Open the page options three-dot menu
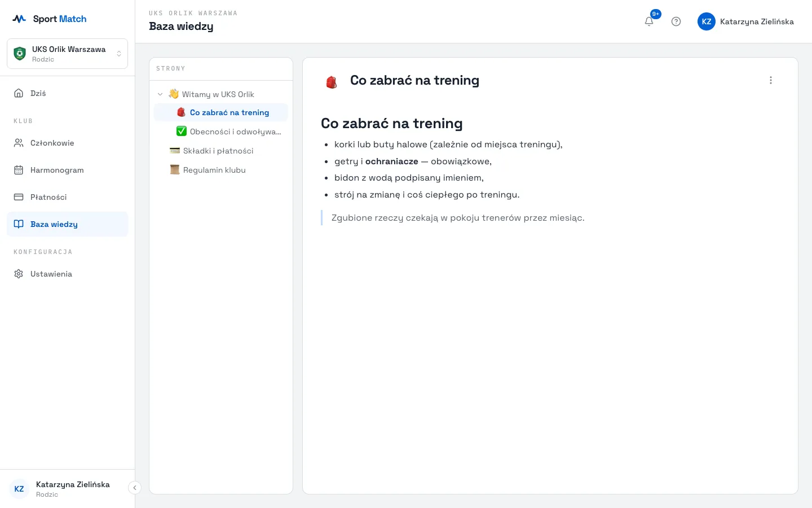The image size is (812, 508). pyautogui.click(x=771, y=80)
